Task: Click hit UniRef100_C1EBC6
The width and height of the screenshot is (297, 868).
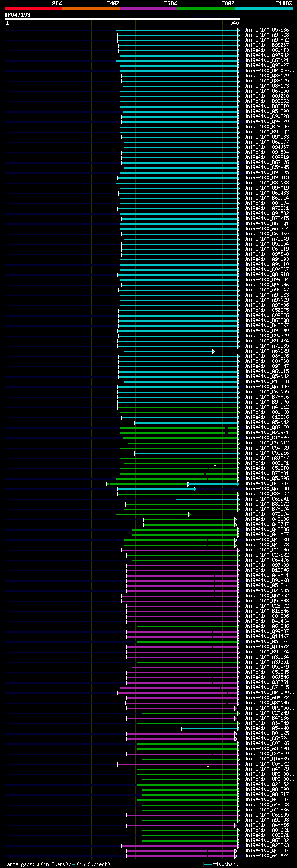Action: 266,417
